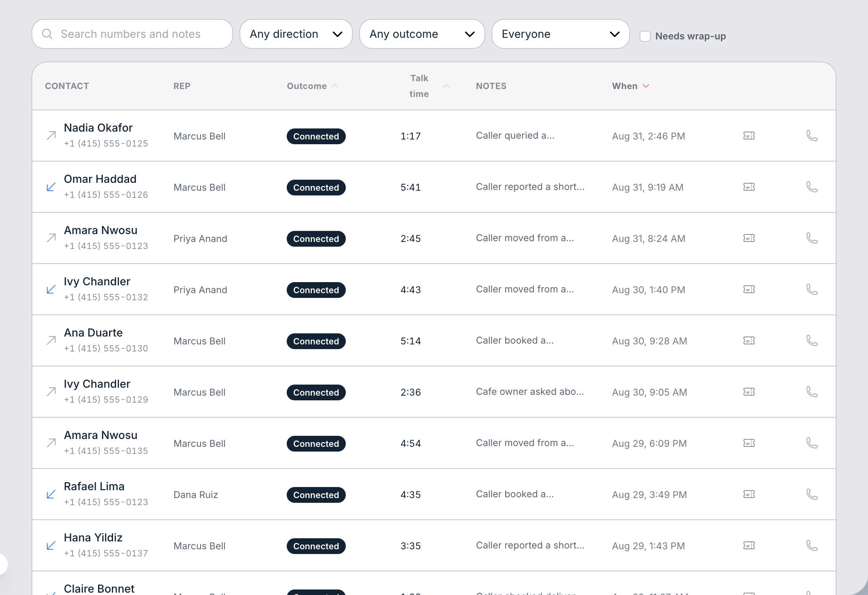Open ticket icon in Aug 30, 9:05 AM row
Image resolution: width=868 pixels, height=595 pixels.
click(749, 392)
